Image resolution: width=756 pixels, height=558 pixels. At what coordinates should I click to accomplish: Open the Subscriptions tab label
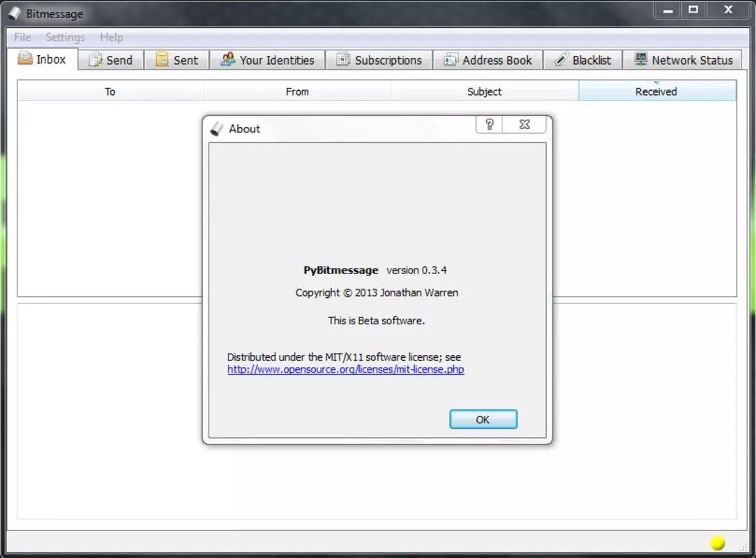point(388,60)
